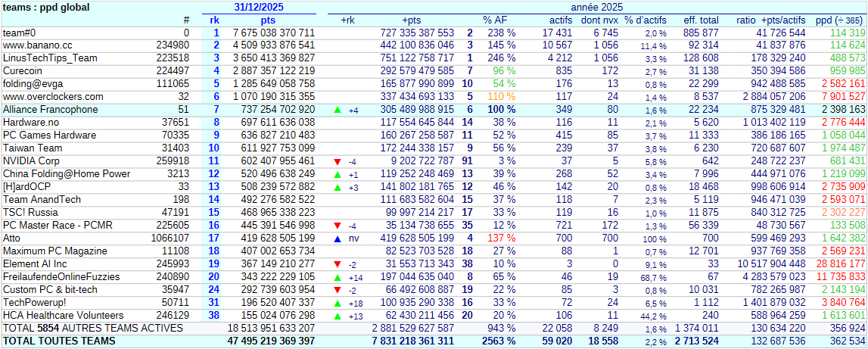Click the '31/12/2025' date heading
The width and height of the screenshot is (868, 349).
[259, 8]
